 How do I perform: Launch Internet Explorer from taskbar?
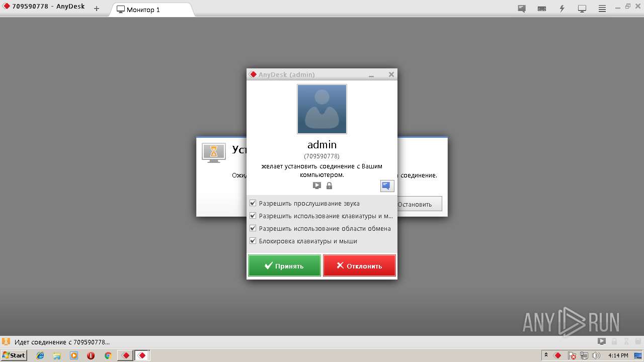point(40,355)
